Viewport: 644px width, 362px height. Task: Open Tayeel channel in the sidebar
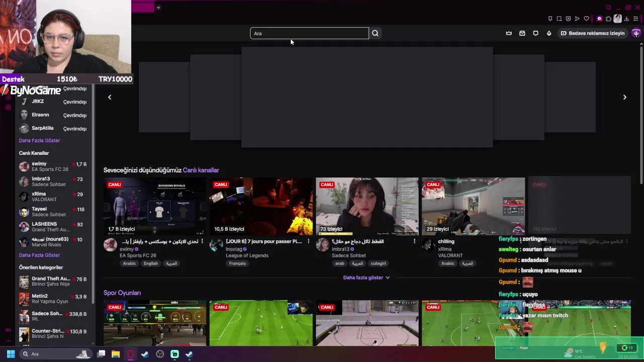[53, 212]
